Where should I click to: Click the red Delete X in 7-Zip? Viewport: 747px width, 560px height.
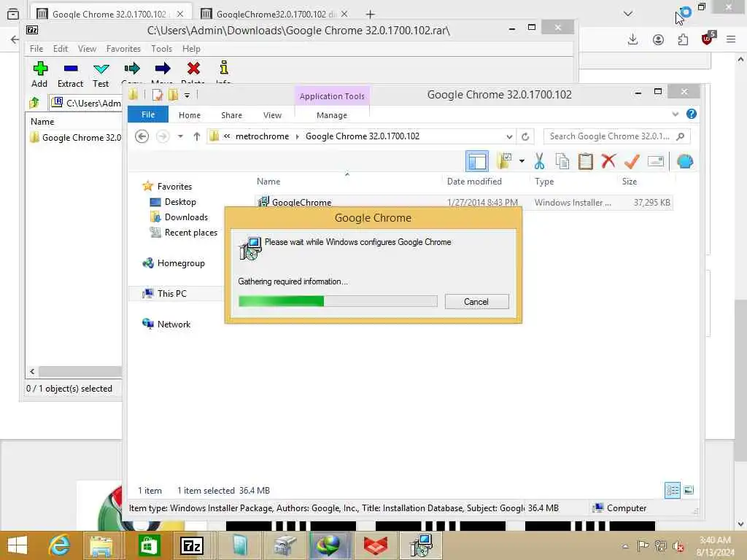193,69
